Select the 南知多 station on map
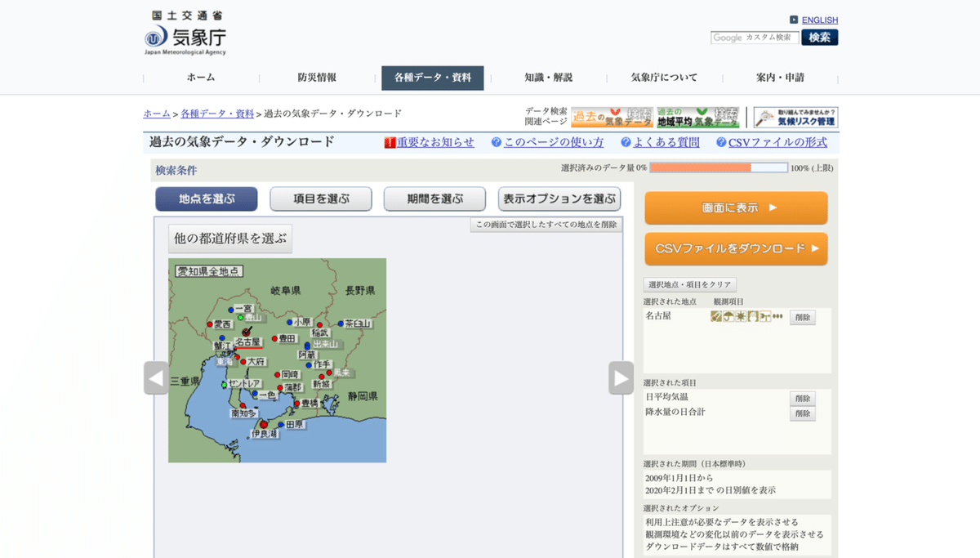980x558 pixels. (x=243, y=405)
